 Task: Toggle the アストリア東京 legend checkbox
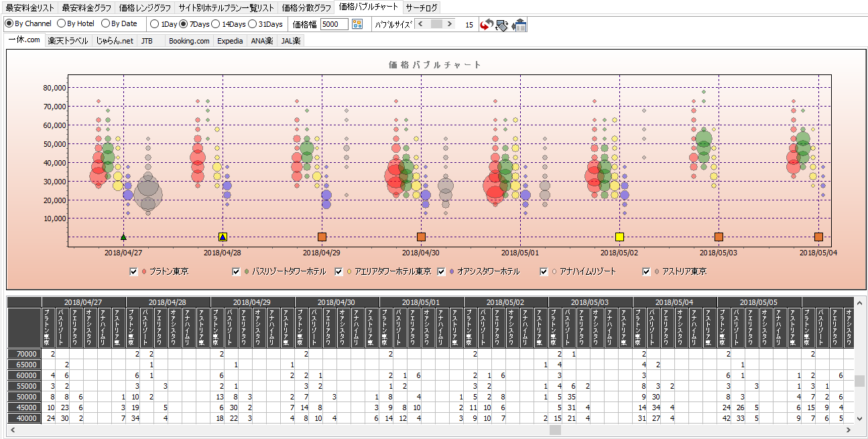coord(647,271)
